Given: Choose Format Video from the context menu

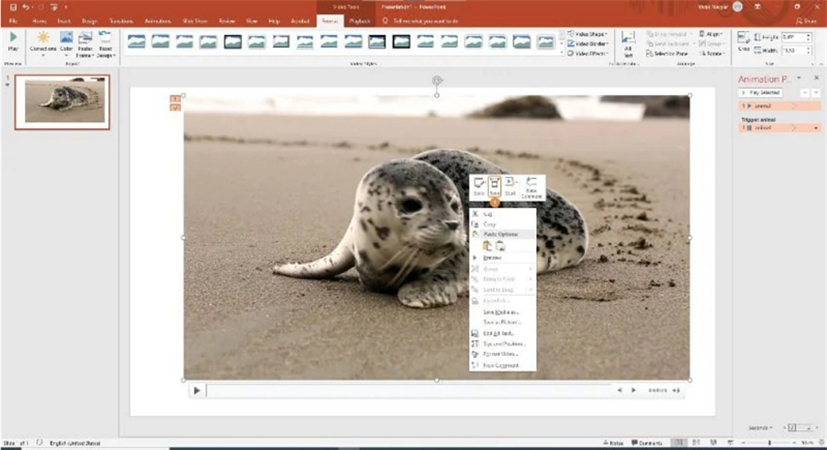Looking at the screenshot, I should [500, 354].
